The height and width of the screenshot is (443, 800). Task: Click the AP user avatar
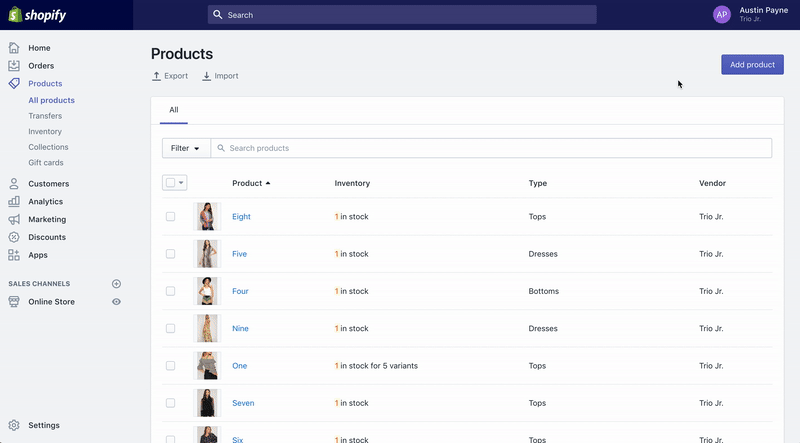(722, 15)
